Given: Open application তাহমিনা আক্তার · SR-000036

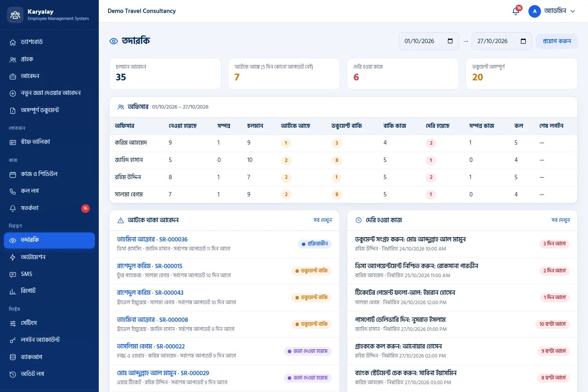Looking at the screenshot, I should pos(152,240).
